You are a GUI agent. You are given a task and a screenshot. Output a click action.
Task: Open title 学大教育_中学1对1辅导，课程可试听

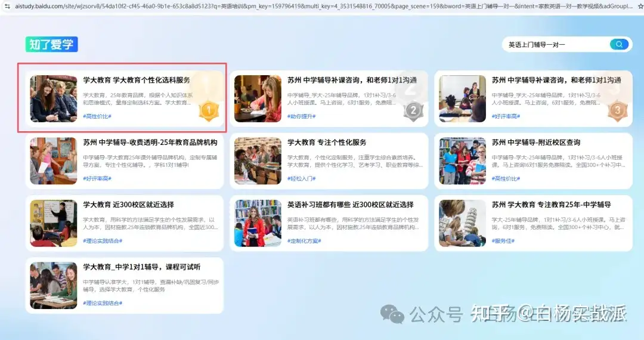pyautogui.click(x=142, y=267)
